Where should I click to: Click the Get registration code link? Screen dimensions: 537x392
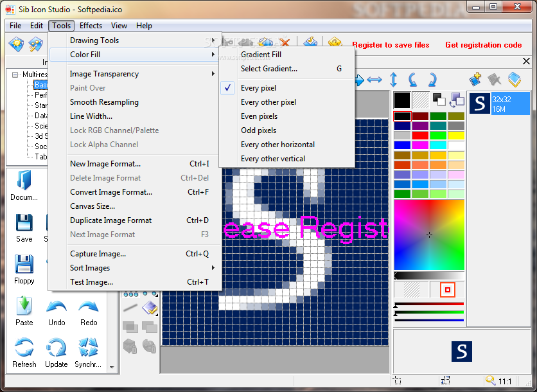pos(483,45)
